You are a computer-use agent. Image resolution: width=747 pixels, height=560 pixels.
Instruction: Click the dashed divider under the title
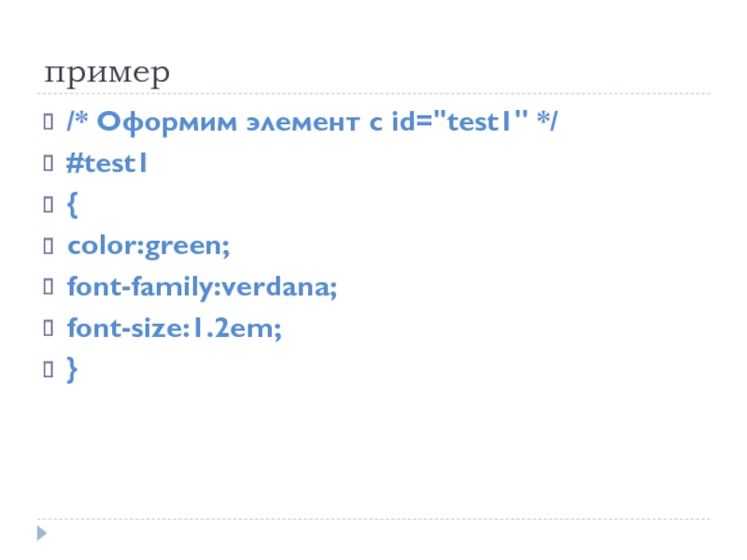point(373,93)
